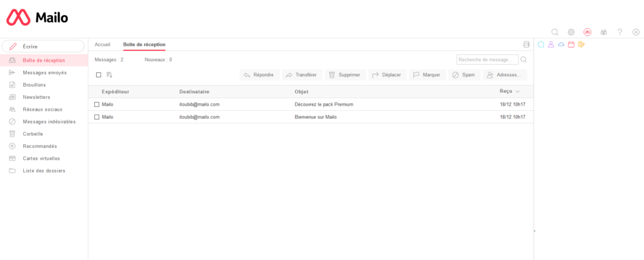Collapse the right side panel arrow
Image resolution: width=644 pixels, height=260 pixels.
coord(535,231)
